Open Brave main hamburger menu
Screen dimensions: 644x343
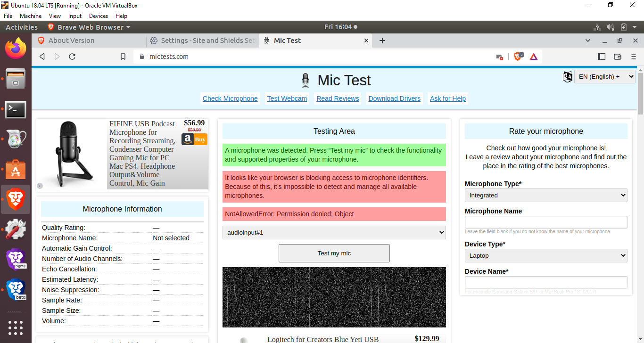pos(633,57)
